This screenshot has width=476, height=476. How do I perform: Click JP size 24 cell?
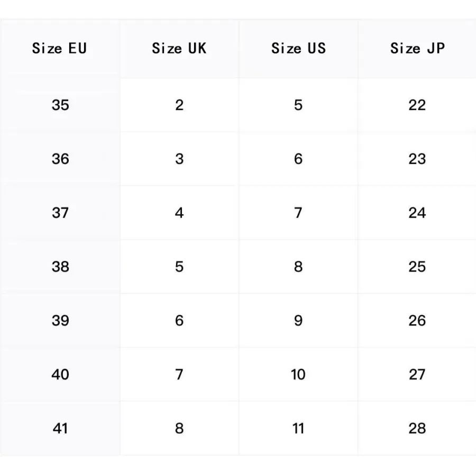point(417,213)
